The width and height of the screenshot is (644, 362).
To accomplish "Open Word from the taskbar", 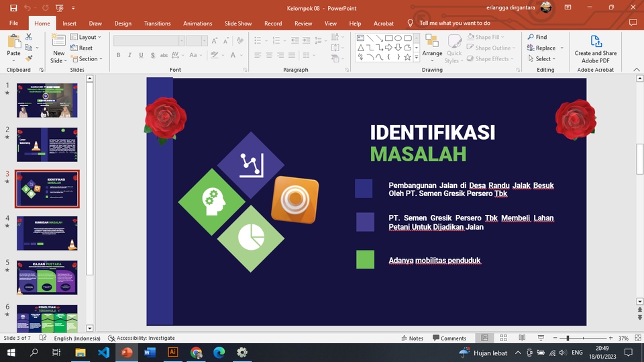I will pyautogui.click(x=150, y=352).
